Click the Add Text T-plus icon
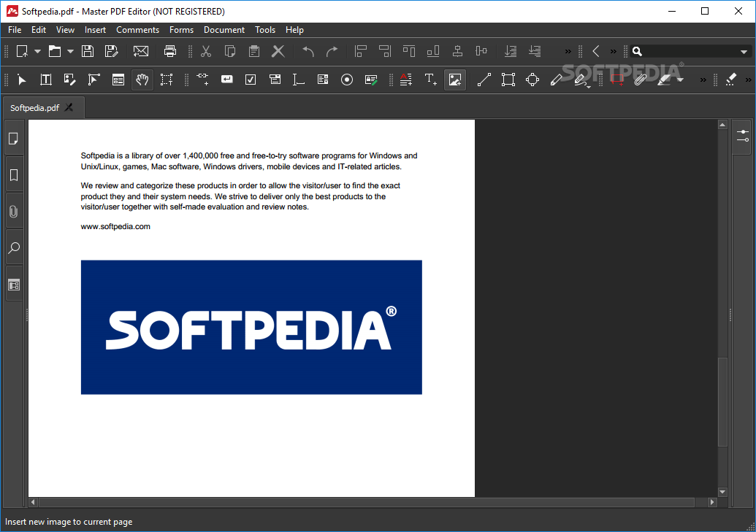 430,80
